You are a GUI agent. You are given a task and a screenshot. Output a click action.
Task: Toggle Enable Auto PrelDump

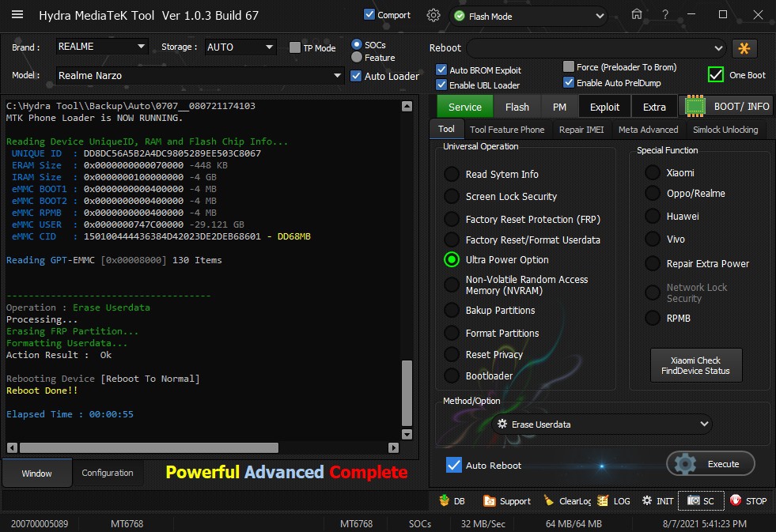(x=569, y=82)
